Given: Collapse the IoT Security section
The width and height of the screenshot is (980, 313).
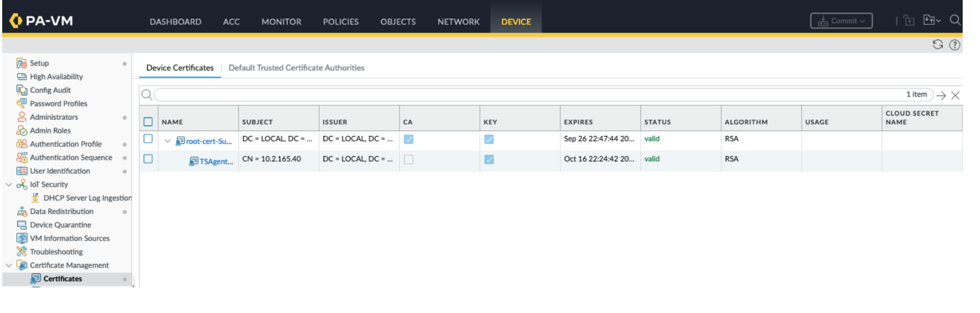Looking at the screenshot, I should (8, 185).
